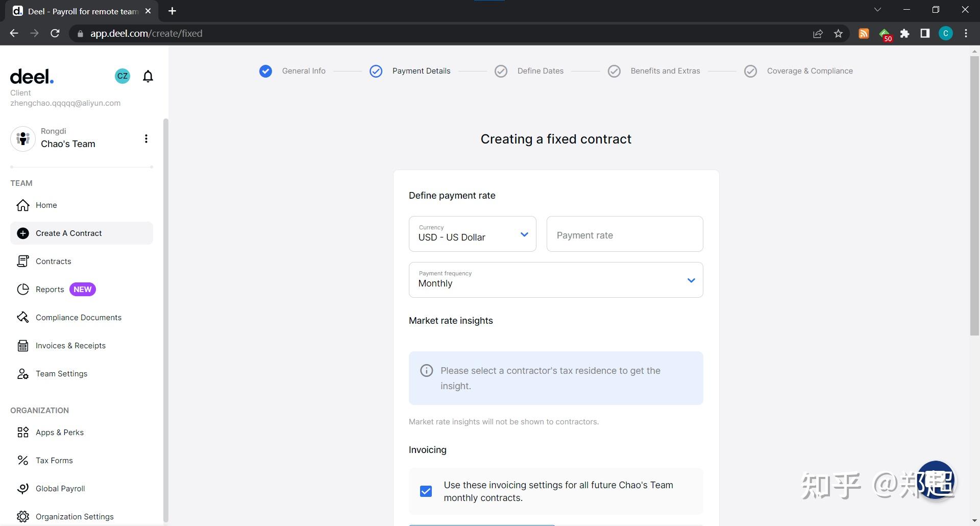The image size is (980, 526).
Task: Click the Payment rate input field
Action: click(x=624, y=235)
